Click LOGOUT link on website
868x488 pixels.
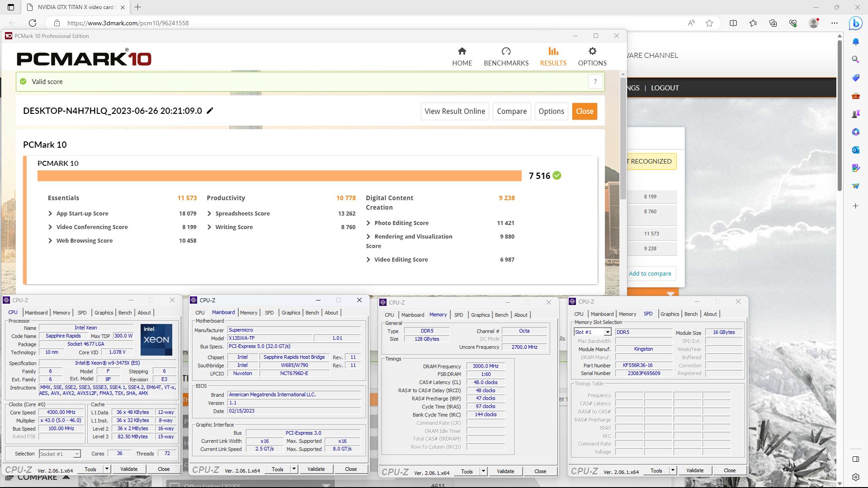pyautogui.click(x=665, y=88)
